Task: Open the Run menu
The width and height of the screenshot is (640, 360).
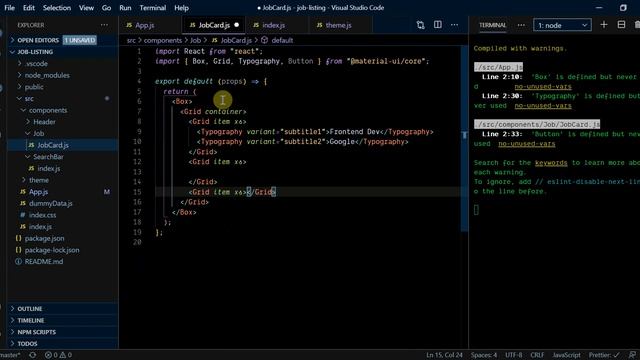Action: click(x=125, y=8)
